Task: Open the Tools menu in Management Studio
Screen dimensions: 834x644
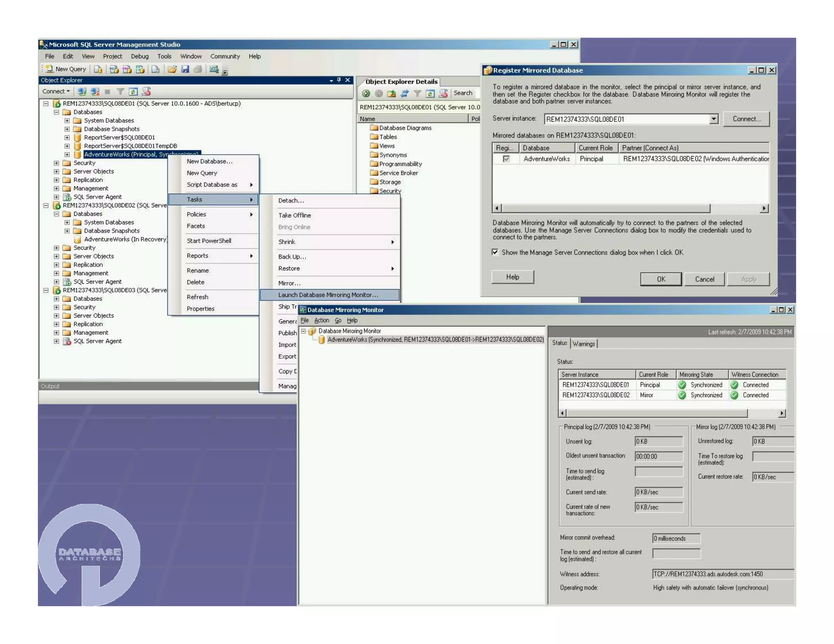Action: 165,56
